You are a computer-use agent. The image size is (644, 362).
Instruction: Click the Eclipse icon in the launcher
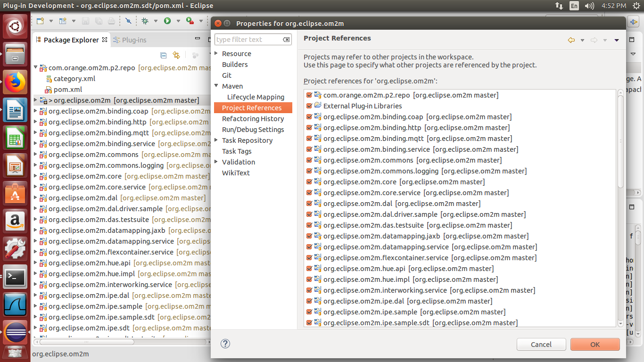coord(16,332)
